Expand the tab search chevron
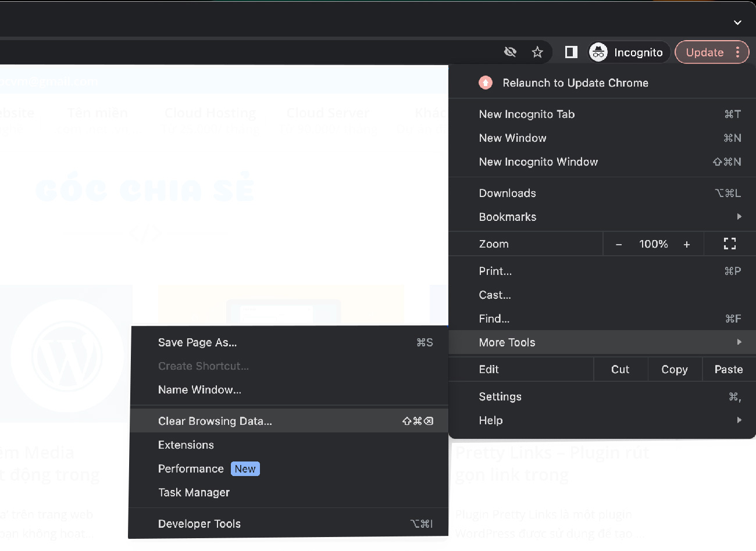756x551 pixels. coord(737,23)
